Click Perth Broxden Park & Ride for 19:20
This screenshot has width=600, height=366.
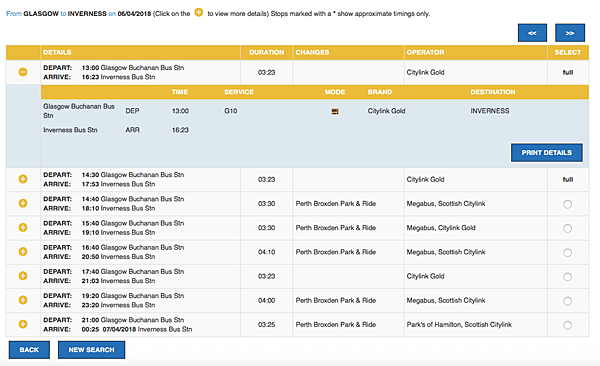(x=336, y=301)
